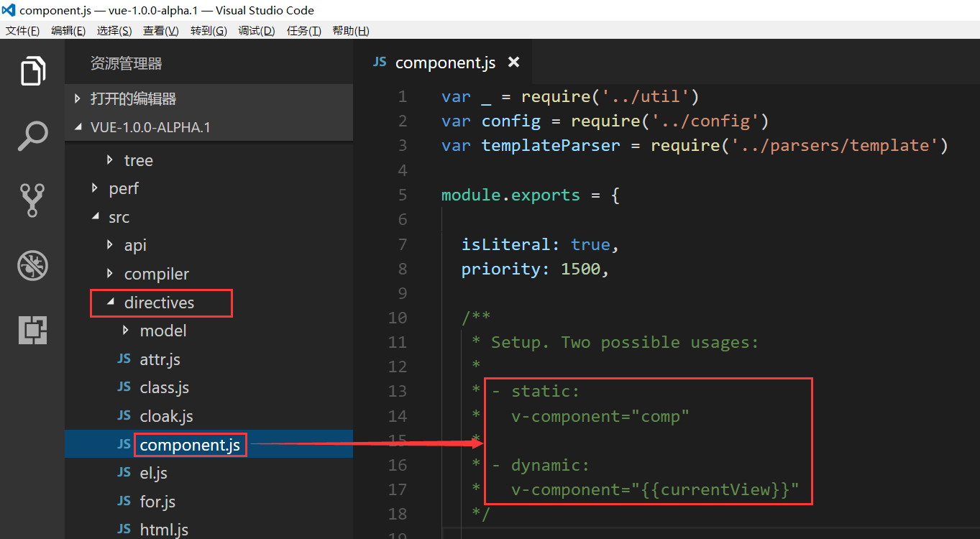The width and height of the screenshot is (980, 539).
Task: Expand the model folder
Action: click(x=126, y=331)
